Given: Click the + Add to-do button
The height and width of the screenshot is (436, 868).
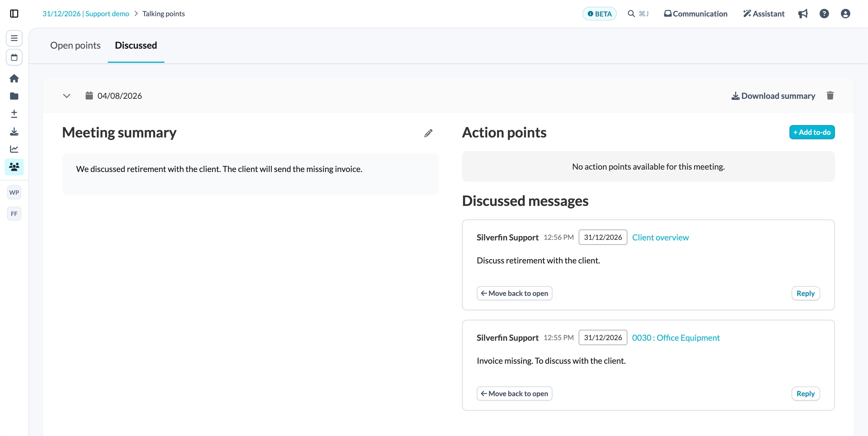Looking at the screenshot, I should [x=812, y=132].
